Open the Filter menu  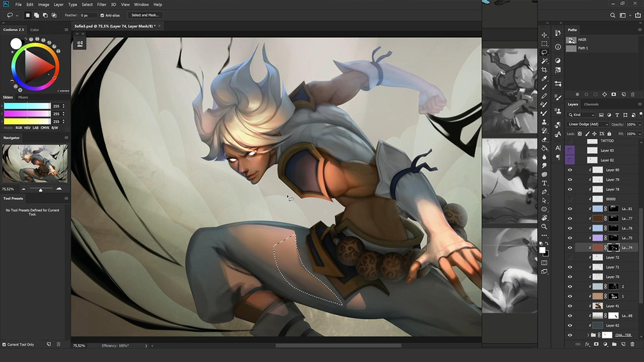point(101,4)
